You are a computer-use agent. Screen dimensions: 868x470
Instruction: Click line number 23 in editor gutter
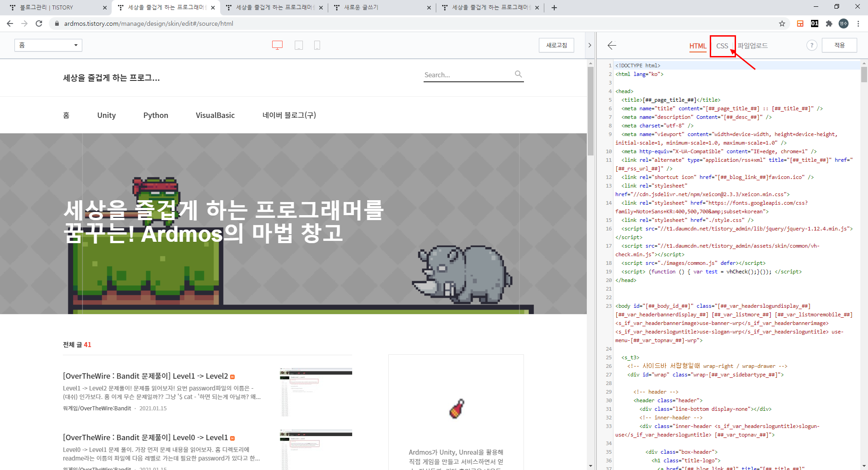point(609,306)
